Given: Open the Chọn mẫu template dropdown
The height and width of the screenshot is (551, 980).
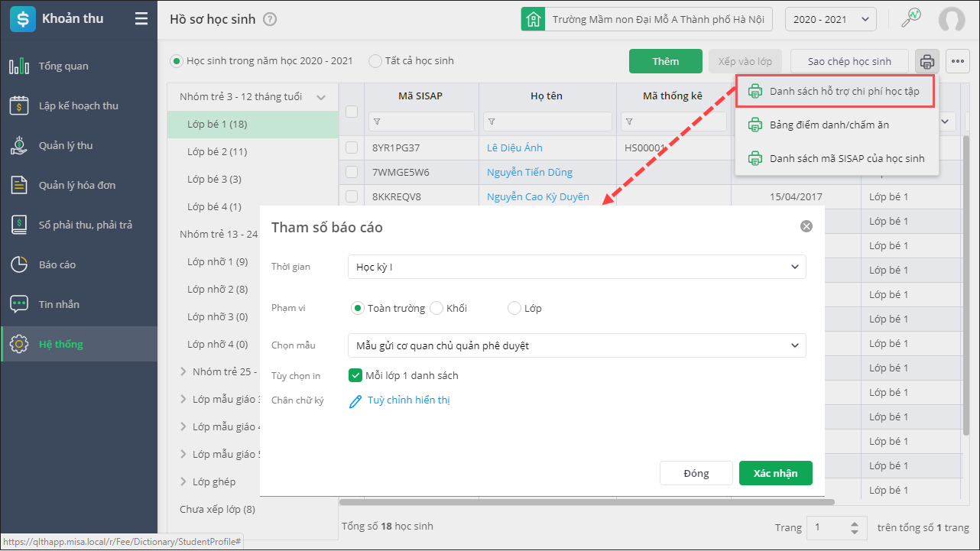Looking at the screenshot, I should coord(576,345).
